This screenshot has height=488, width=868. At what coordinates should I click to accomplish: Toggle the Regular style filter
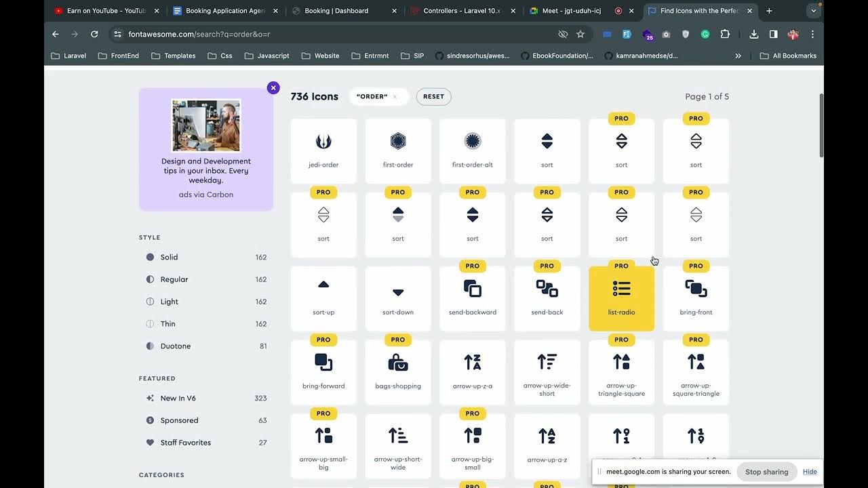coord(206,279)
